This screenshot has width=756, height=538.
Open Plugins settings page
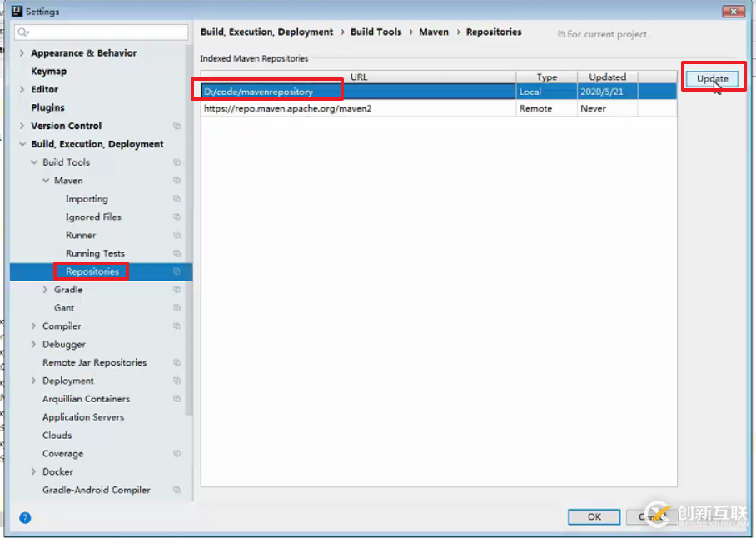pyautogui.click(x=47, y=107)
